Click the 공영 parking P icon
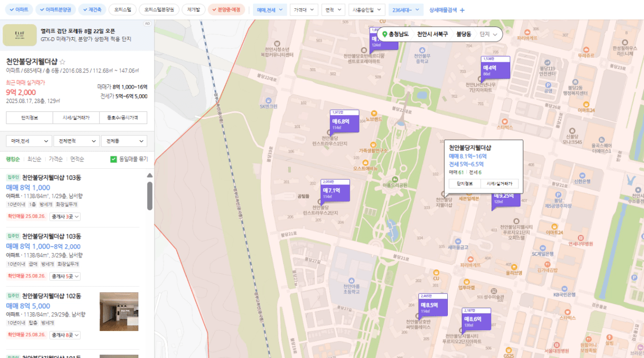This screenshot has height=358, width=644. click(x=548, y=84)
